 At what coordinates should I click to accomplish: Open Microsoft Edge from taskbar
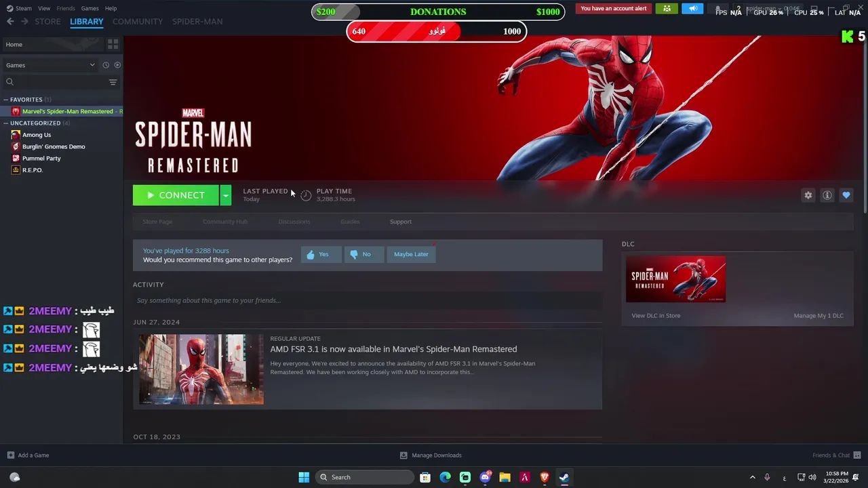tap(445, 477)
